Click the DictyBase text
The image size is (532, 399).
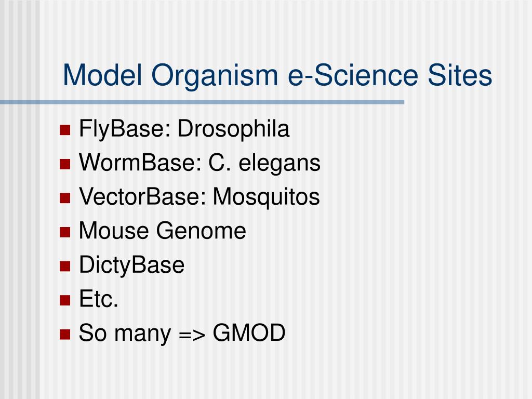click(131, 265)
